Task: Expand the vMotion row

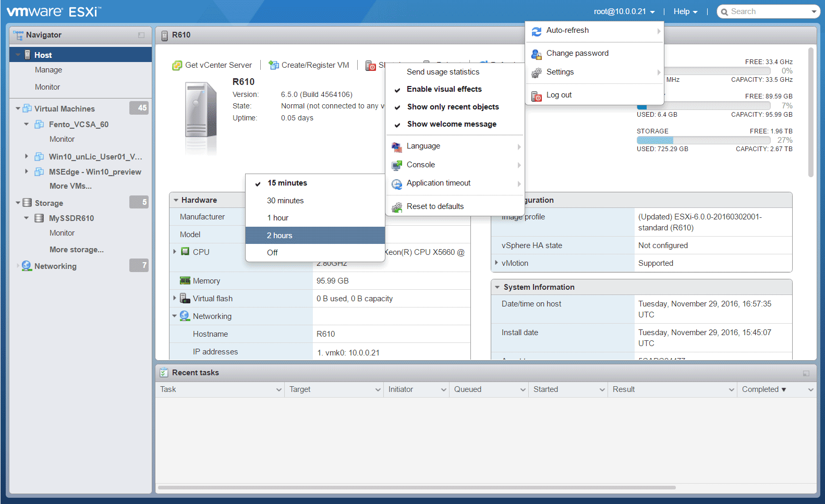Action: (x=496, y=263)
